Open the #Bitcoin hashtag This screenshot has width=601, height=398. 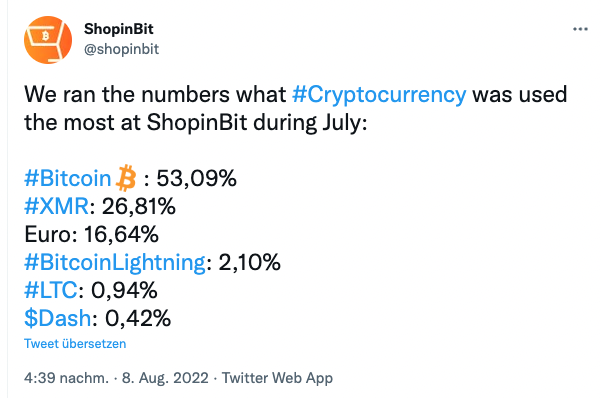coord(67,178)
